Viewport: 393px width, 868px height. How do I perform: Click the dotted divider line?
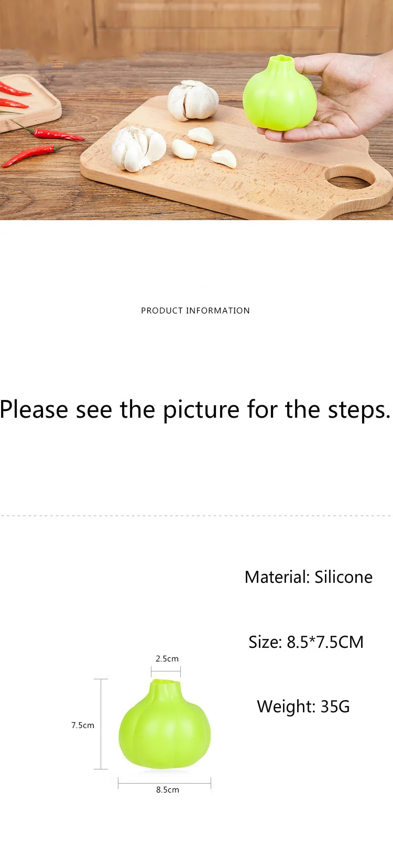[196, 516]
